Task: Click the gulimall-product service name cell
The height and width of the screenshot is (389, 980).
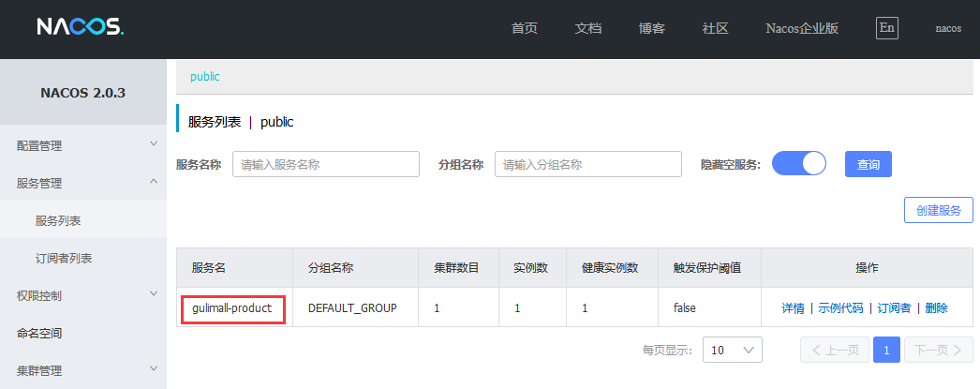Action: pos(232,307)
